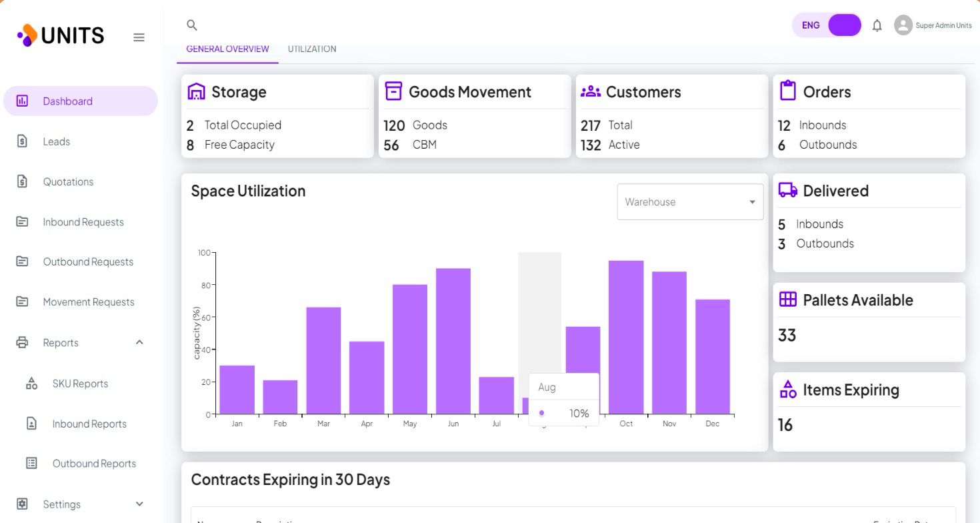Click Active customers value 132

pyautogui.click(x=591, y=145)
